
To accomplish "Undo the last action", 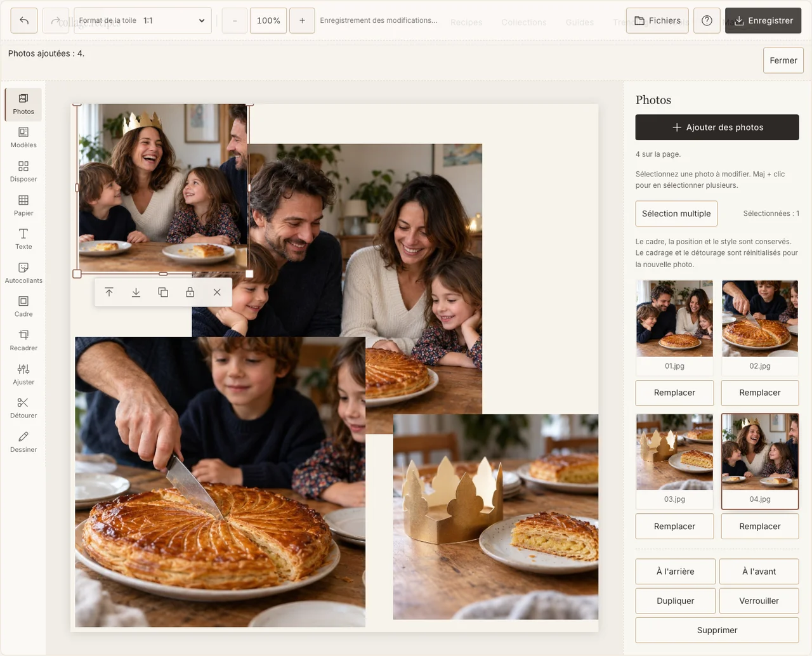I will click(x=24, y=21).
